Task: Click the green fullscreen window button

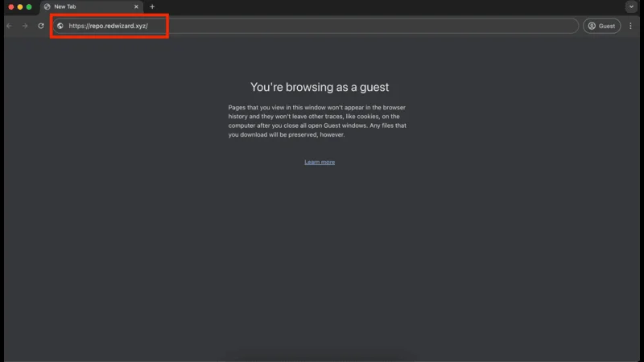Action: point(29,7)
